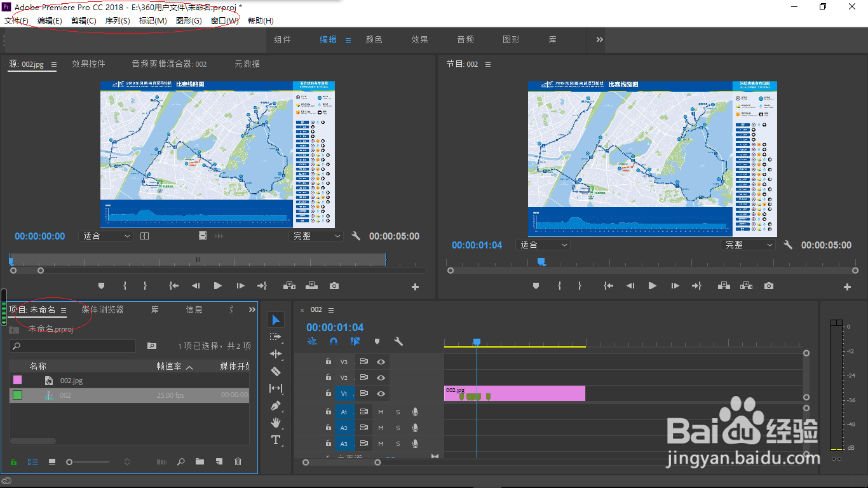Open the 窗口(W) menu
Screen dimensions: 868x488
224,21
